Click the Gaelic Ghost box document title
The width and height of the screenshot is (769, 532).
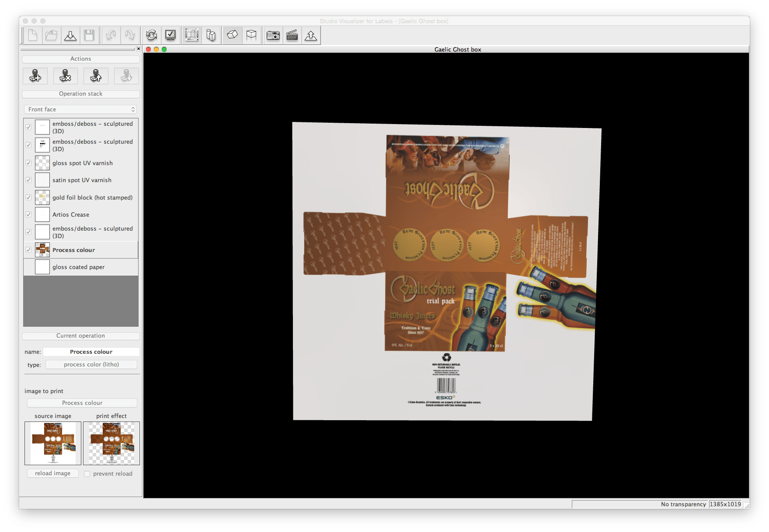(x=458, y=49)
